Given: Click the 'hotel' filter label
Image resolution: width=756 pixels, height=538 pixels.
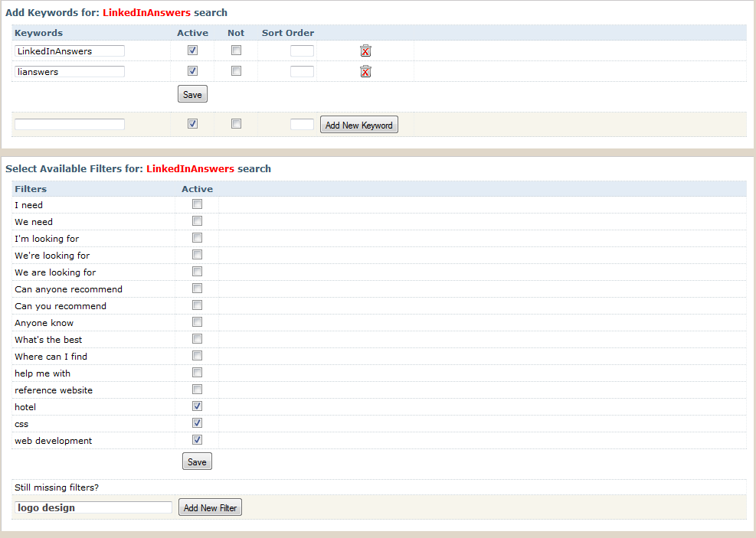Looking at the screenshot, I should coord(25,407).
